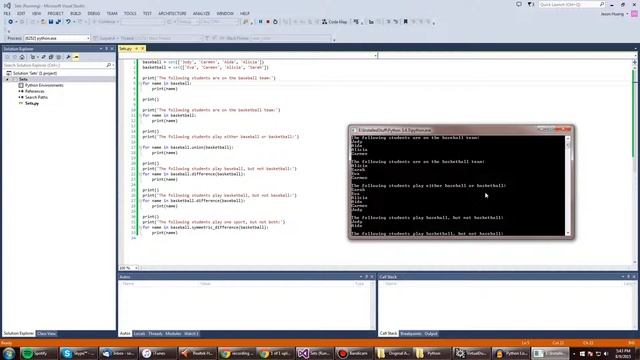This screenshot has height=360, width=640.
Task: Switch to the Class View tab
Action: click(47, 333)
